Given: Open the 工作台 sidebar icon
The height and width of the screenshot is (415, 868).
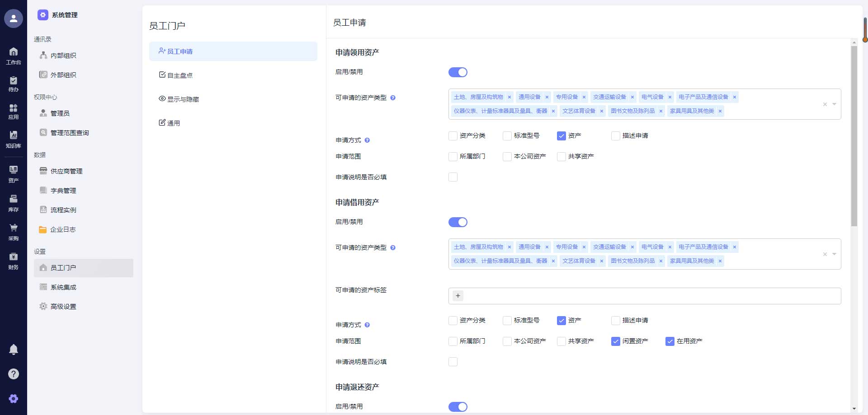Looking at the screenshot, I should point(14,55).
